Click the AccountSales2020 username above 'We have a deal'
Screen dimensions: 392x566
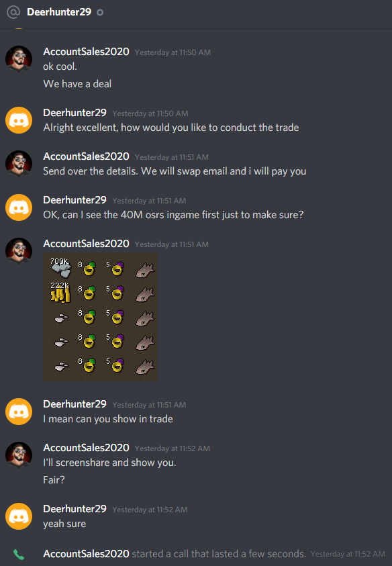(87, 52)
